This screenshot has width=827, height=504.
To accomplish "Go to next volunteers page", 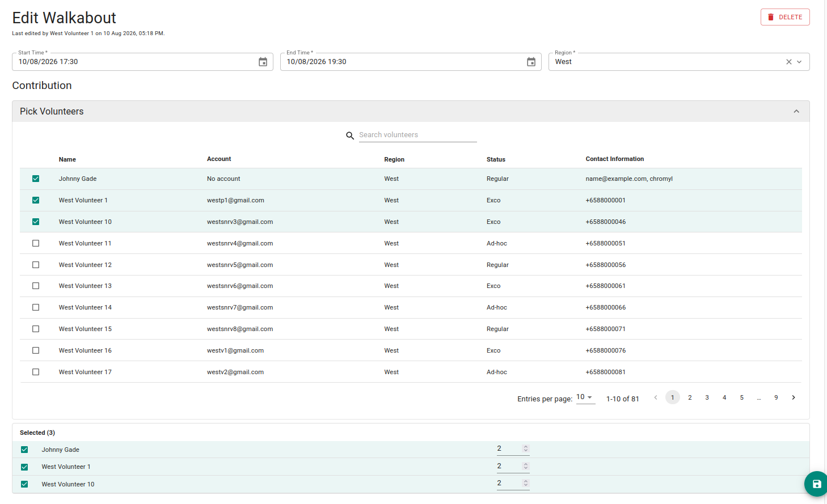I will click(x=794, y=397).
